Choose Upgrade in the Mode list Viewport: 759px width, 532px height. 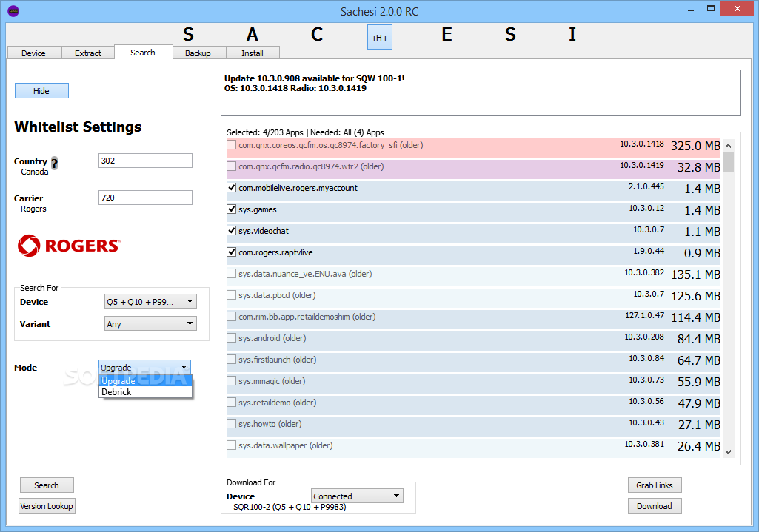click(145, 380)
